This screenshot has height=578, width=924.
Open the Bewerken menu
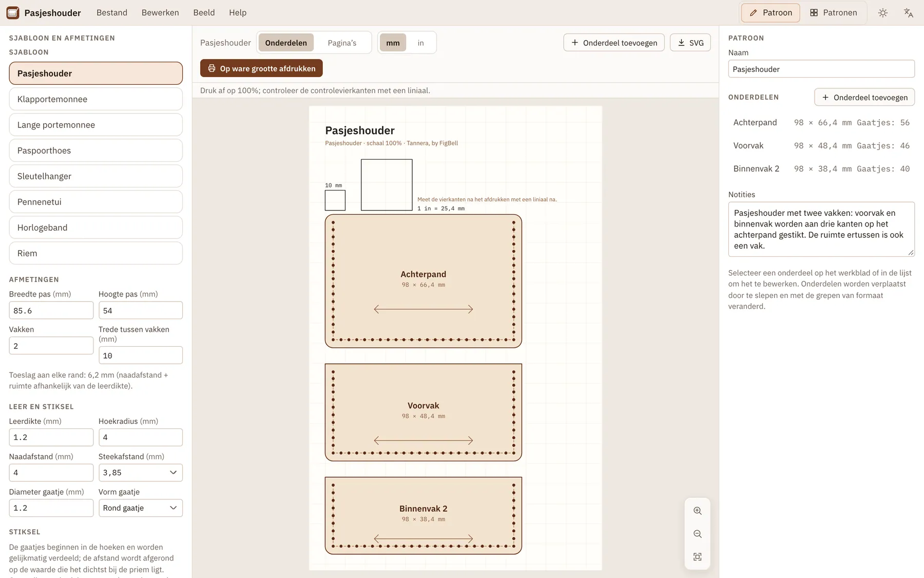(160, 13)
